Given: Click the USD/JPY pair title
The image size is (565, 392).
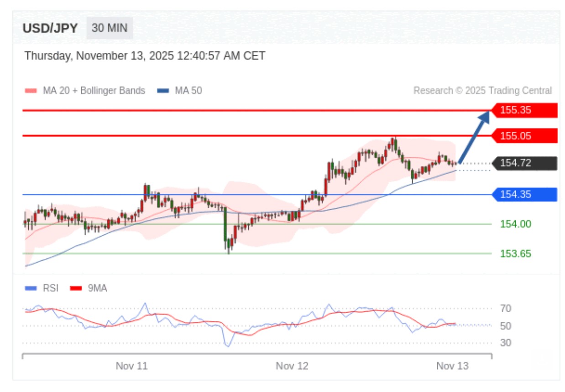Looking at the screenshot, I should [x=50, y=28].
